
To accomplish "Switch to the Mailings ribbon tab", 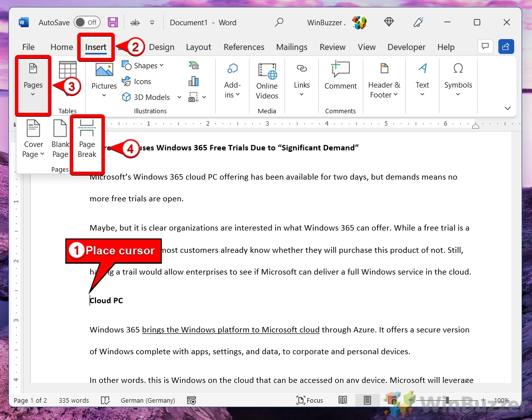I will click(291, 47).
